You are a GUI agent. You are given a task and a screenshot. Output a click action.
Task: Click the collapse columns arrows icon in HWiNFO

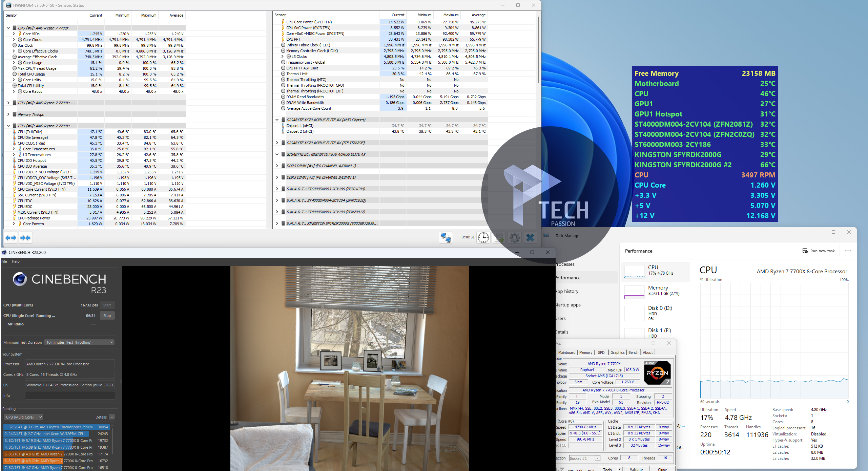click(26, 238)
